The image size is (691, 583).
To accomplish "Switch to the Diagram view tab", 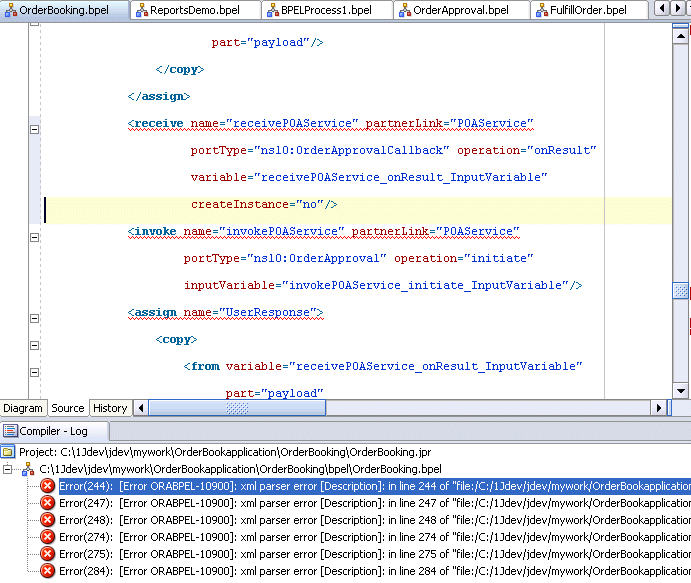I will pyautogui.click(x=23, y=408).
